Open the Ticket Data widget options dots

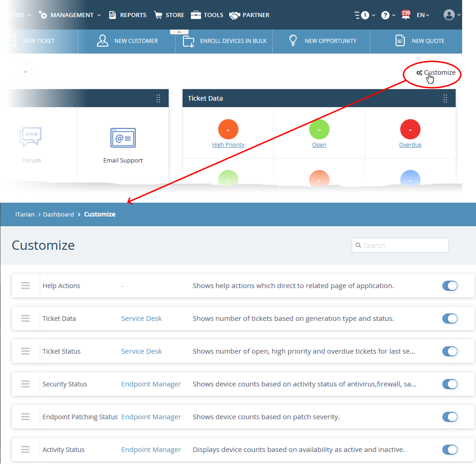[445, 98]
